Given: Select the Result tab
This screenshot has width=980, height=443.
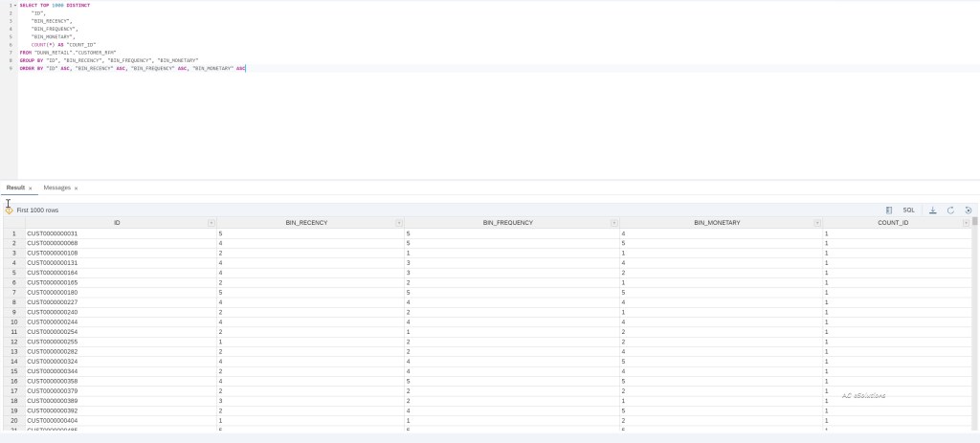Looking at the screenshot, I should [x=15, y=188].
